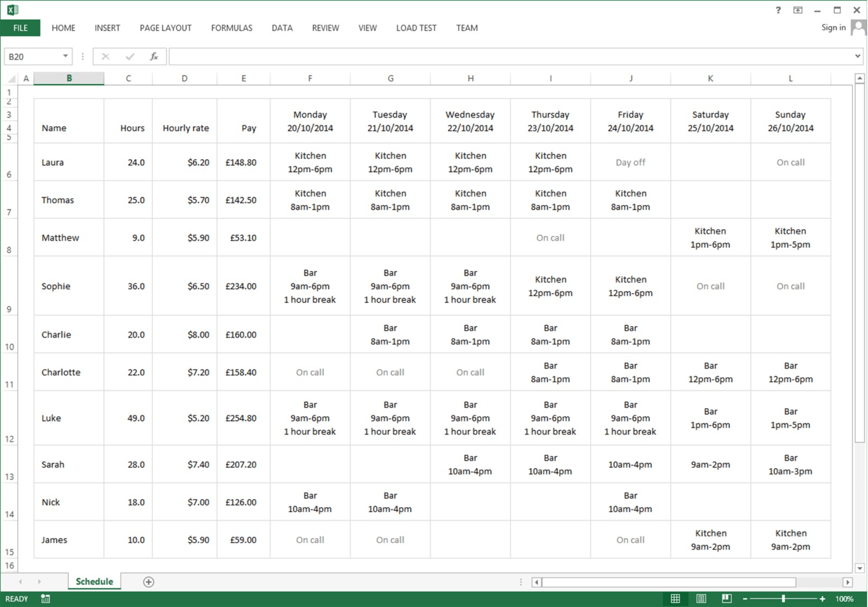Click the Enter checkmark on the formula bar
The height and width of the screenshot is (607, 868).
click(x=129, y=56)
